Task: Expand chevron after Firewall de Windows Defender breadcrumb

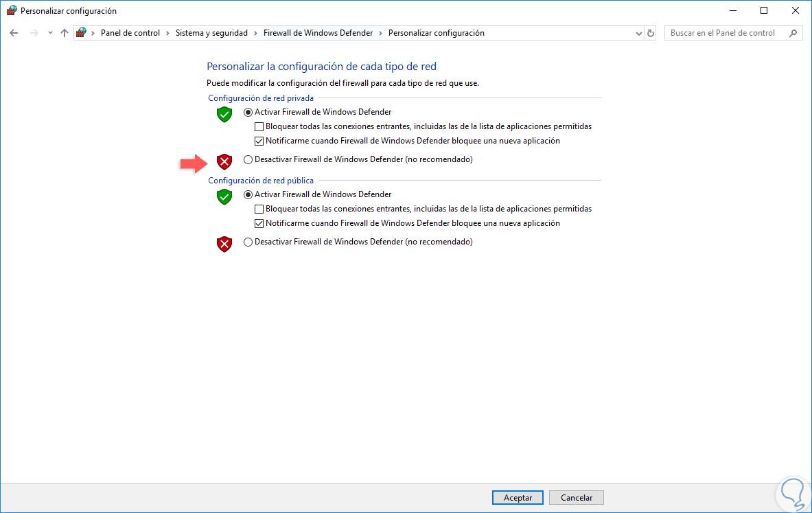Action: pos(381,33)
